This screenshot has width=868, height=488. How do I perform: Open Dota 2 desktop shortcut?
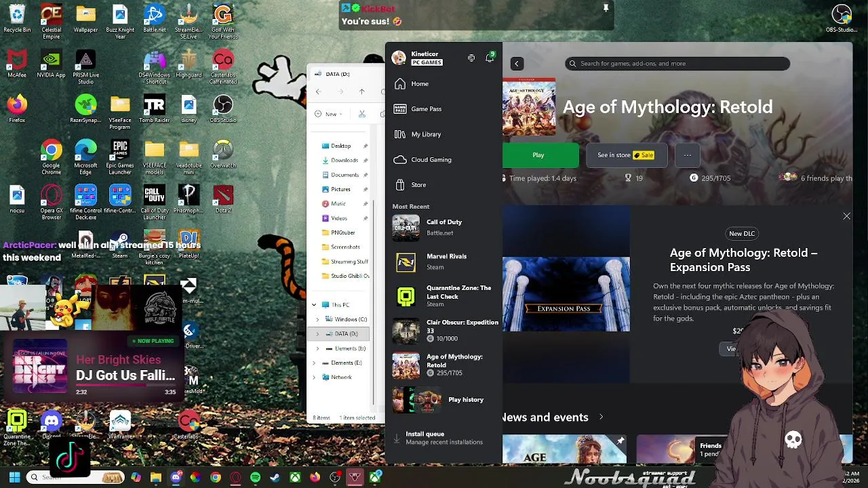click(x=223, y=199)
